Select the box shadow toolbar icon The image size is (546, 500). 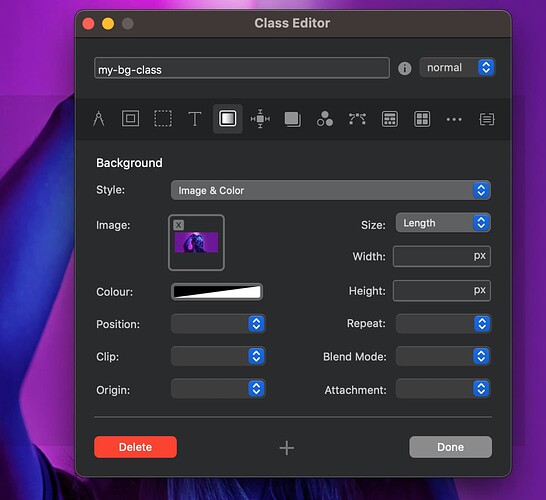pyautogui.click(x=292, y=119)
